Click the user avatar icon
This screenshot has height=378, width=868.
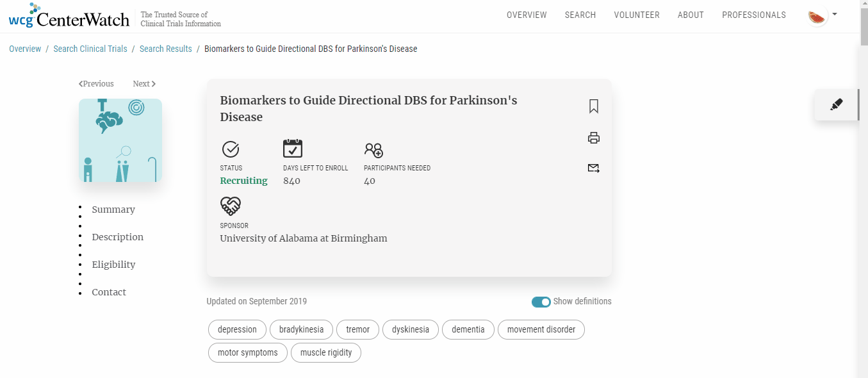tap(817, 16)
